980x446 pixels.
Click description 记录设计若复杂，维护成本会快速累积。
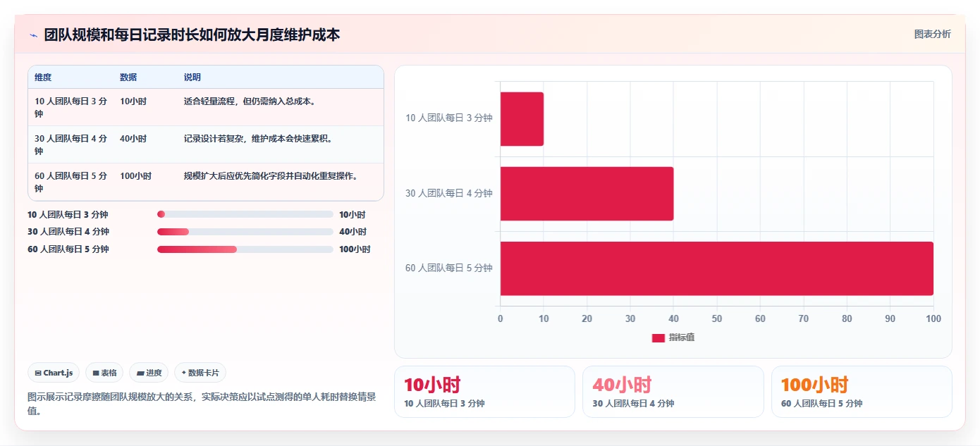(258, 139)
